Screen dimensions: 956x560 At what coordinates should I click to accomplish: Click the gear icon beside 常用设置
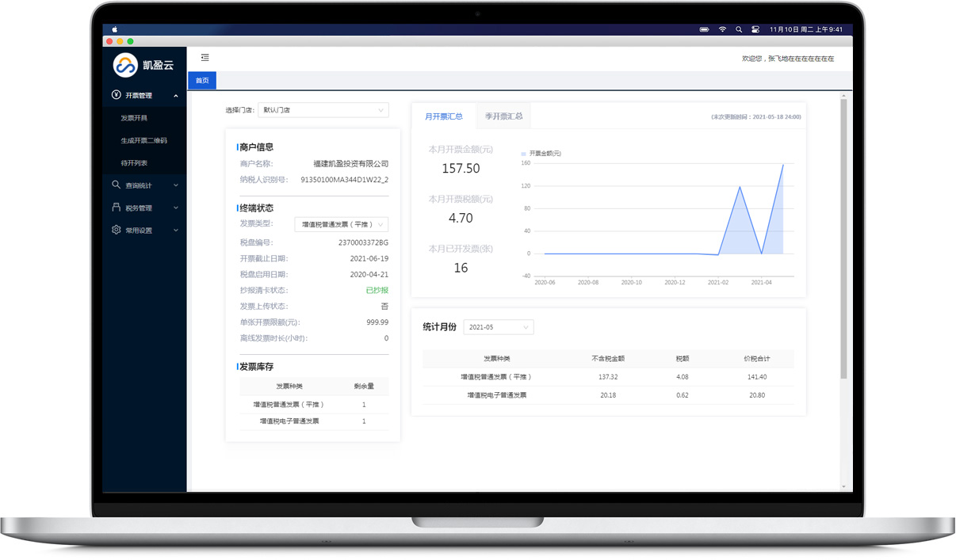[117, 230]
